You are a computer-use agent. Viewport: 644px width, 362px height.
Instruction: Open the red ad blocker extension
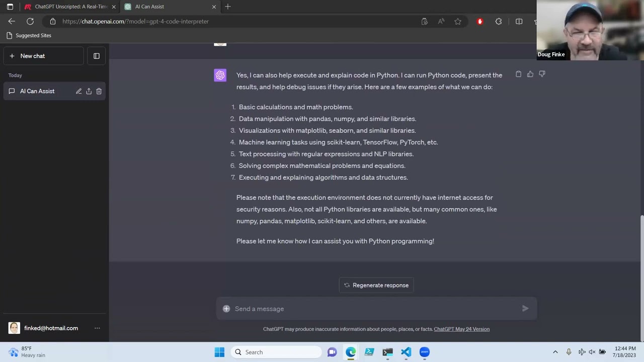tap(480, 22)
